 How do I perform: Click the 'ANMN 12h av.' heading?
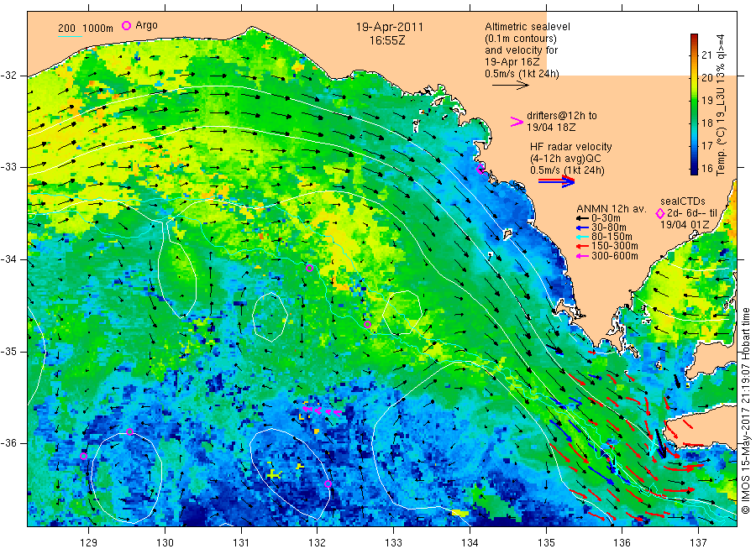coord(612,209)
